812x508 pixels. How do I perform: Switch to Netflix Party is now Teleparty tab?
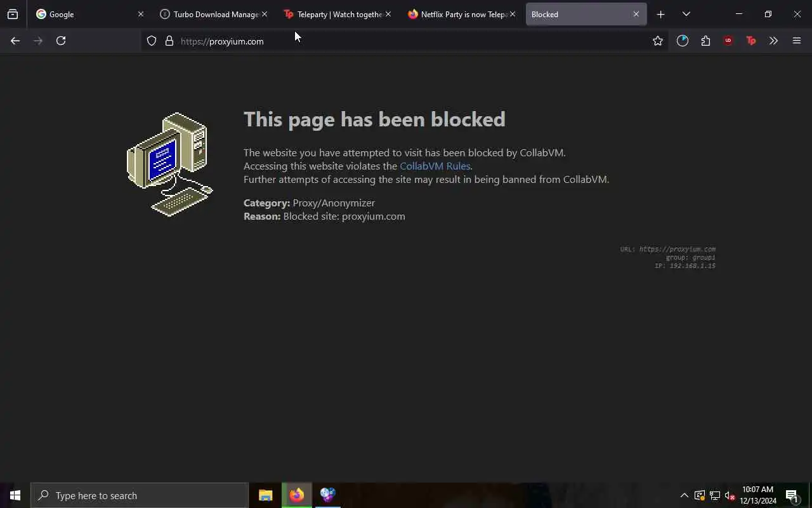tap(461, 14)
